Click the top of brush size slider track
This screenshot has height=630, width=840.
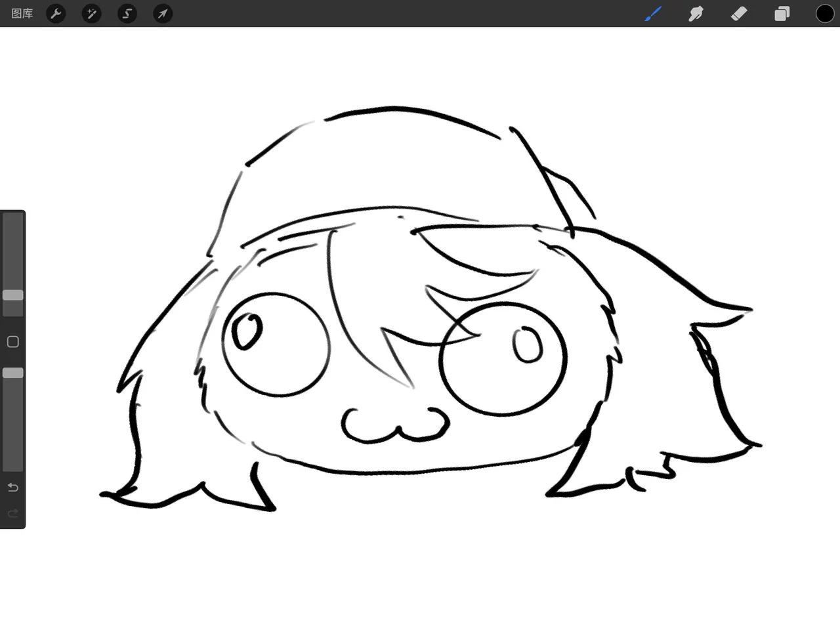pos(13,218)
